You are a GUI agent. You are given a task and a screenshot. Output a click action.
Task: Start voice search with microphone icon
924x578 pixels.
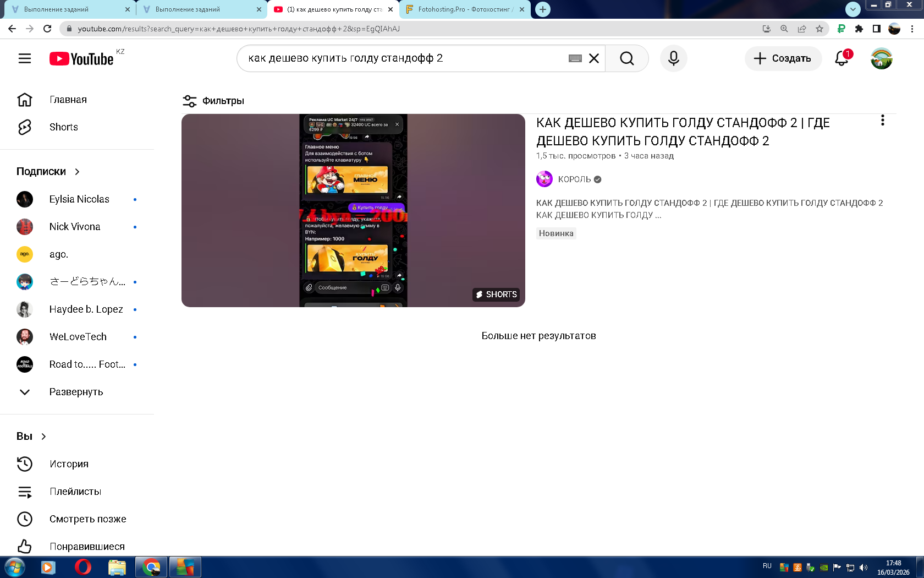coord(673,58)
